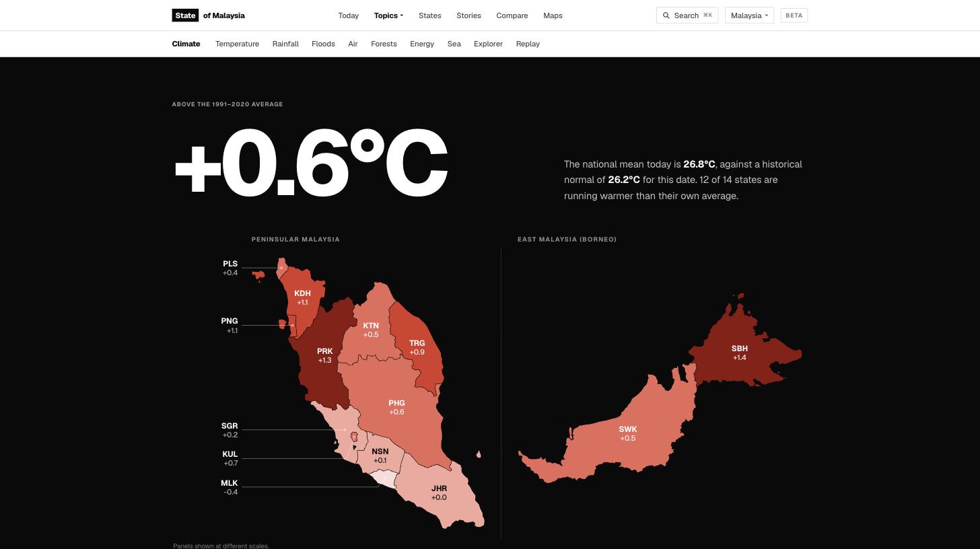The image size is (980, 549).
Task: Open the Explorer tab
Action: [x=488, y=44]
